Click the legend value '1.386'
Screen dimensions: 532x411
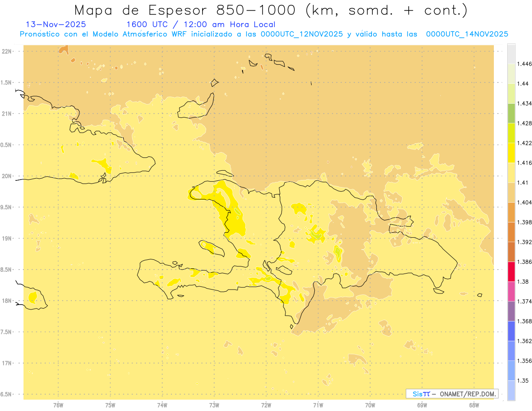pyautogui.click(x=525, y=262)
